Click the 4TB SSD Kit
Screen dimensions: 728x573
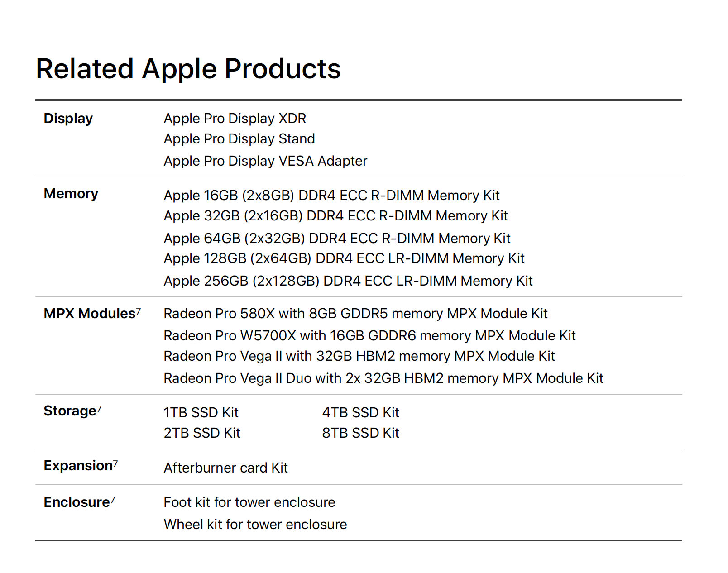click(360, 412)
